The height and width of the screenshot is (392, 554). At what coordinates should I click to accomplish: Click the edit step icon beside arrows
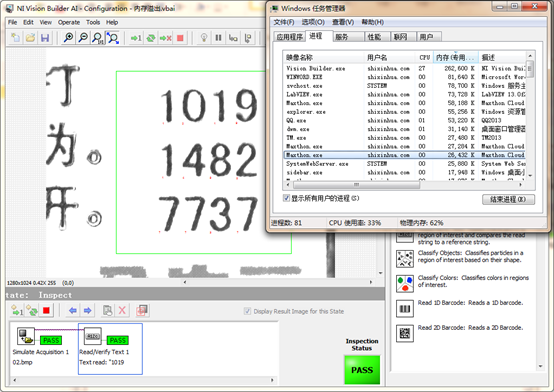tap(107, 311)
